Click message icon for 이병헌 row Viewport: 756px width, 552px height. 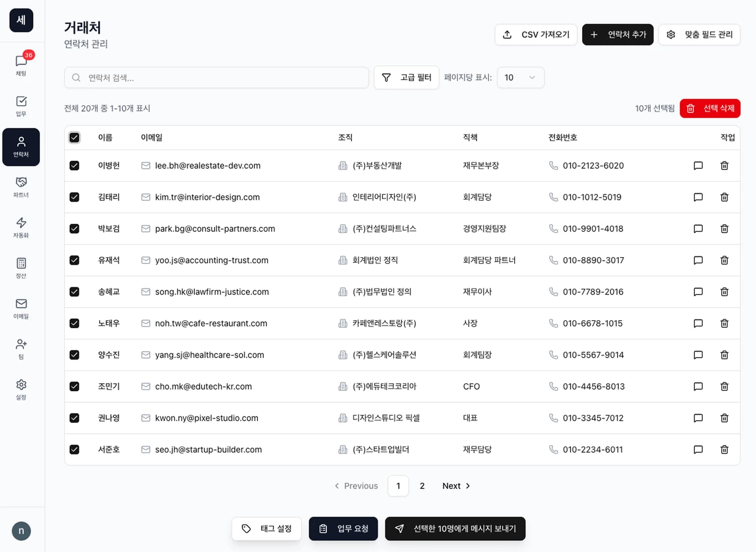[x=698, y=165]
